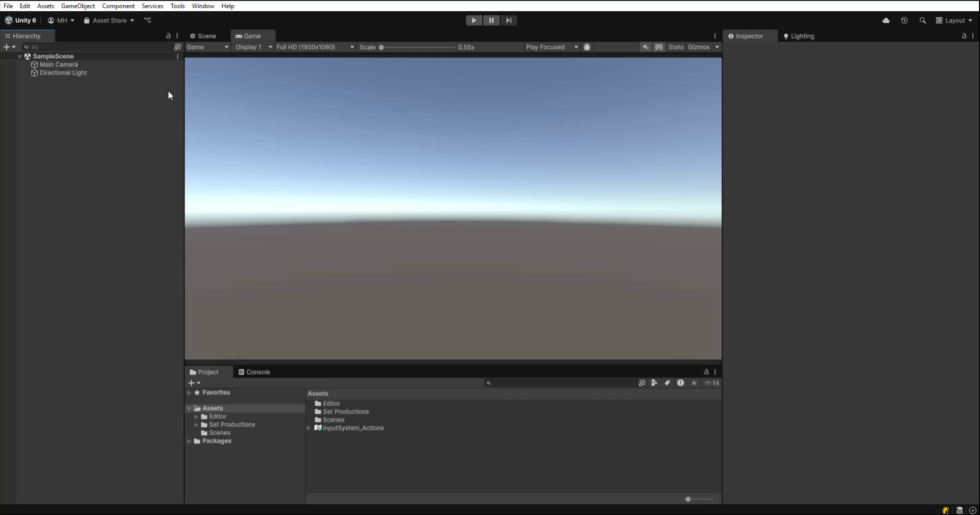
Task: Expand the Sat Productions folder arrow in tree
Action: tap(196, 425)
